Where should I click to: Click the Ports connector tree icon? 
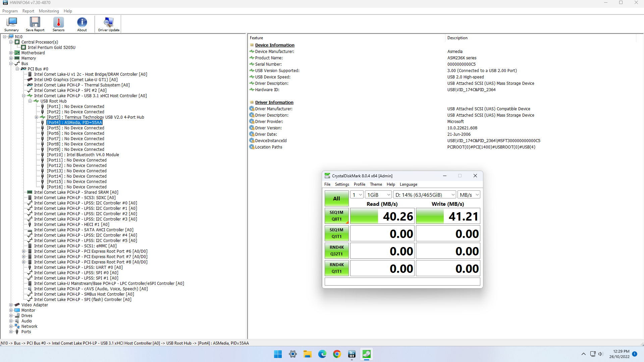pyautogui.click(x=17, y=332)
